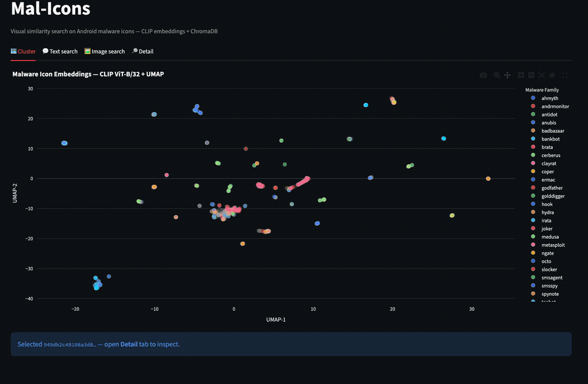Click bold Detail word in selection banner
Image resolution: width=588 pixels, height=384 pixels.
[x=129, y=344]
